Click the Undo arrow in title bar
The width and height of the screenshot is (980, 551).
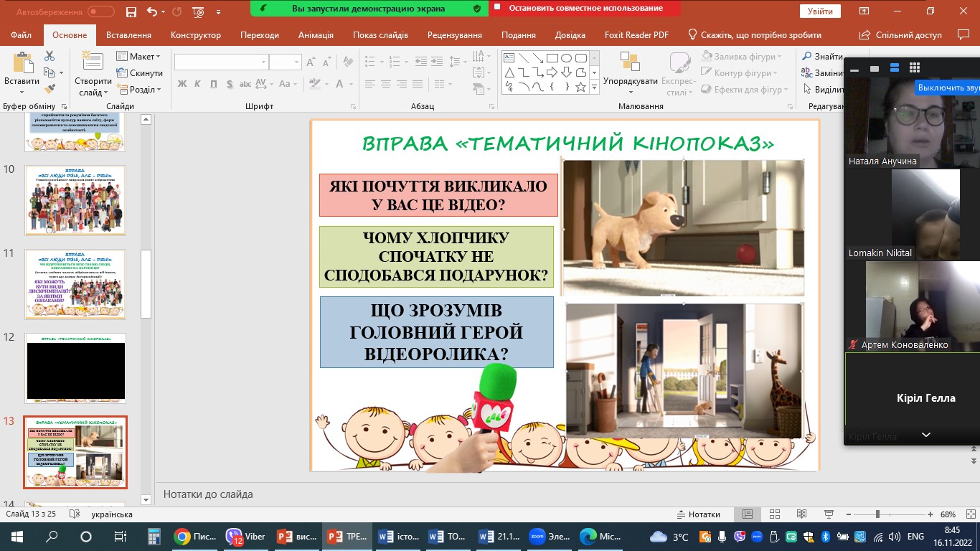[151, 11]
